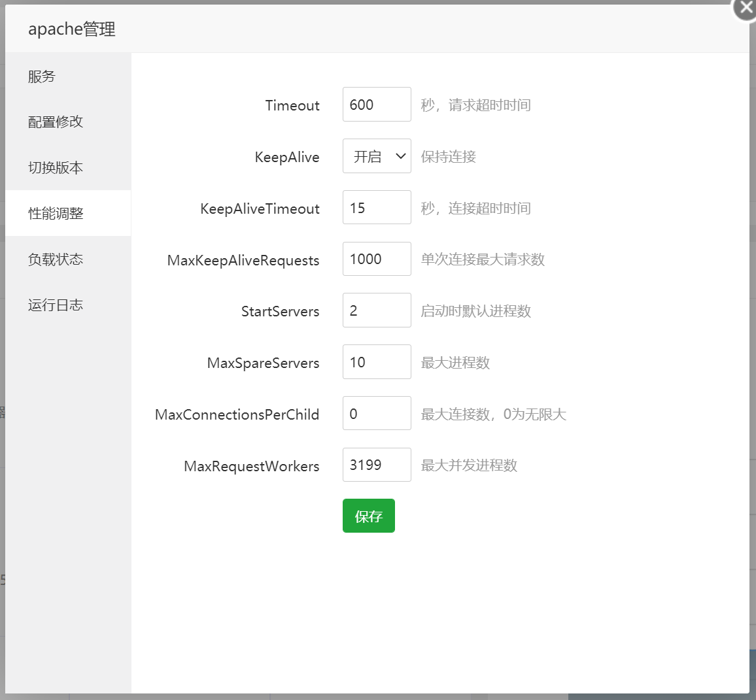Open the 切换版本 tab
This screenshot has height=700, width=756.
pos(68,168)
